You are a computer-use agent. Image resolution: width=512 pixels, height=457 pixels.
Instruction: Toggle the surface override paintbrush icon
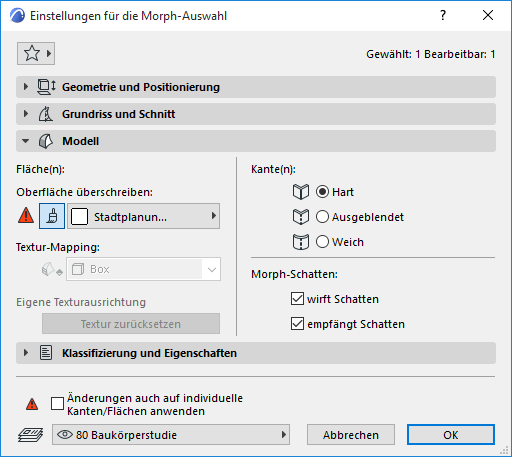(x=52, y=216)
